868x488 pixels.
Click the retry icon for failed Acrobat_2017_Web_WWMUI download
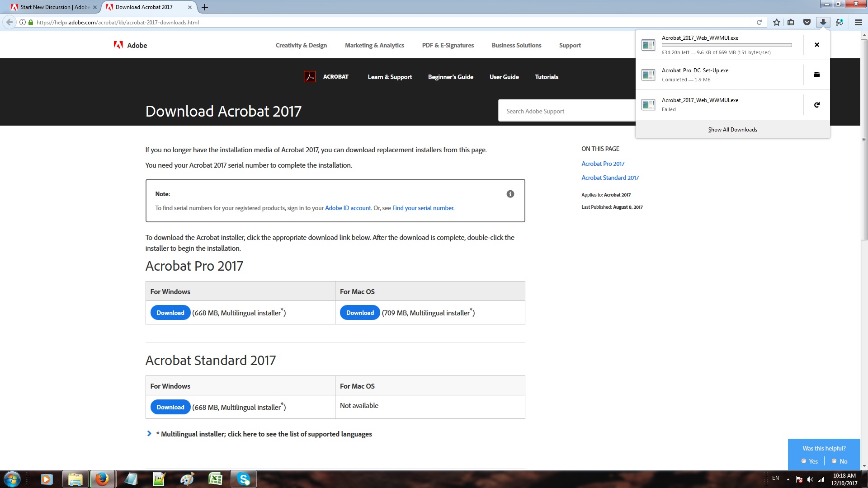(817, 104)
